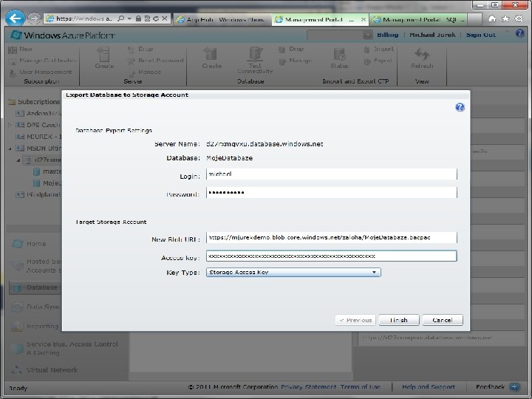Close the active Management Portal tab

coord(364,20)
